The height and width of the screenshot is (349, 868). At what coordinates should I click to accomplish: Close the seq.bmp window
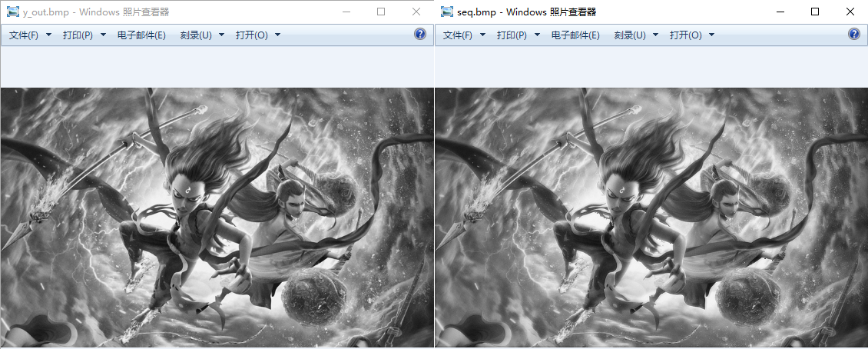[x=850, y=12]
